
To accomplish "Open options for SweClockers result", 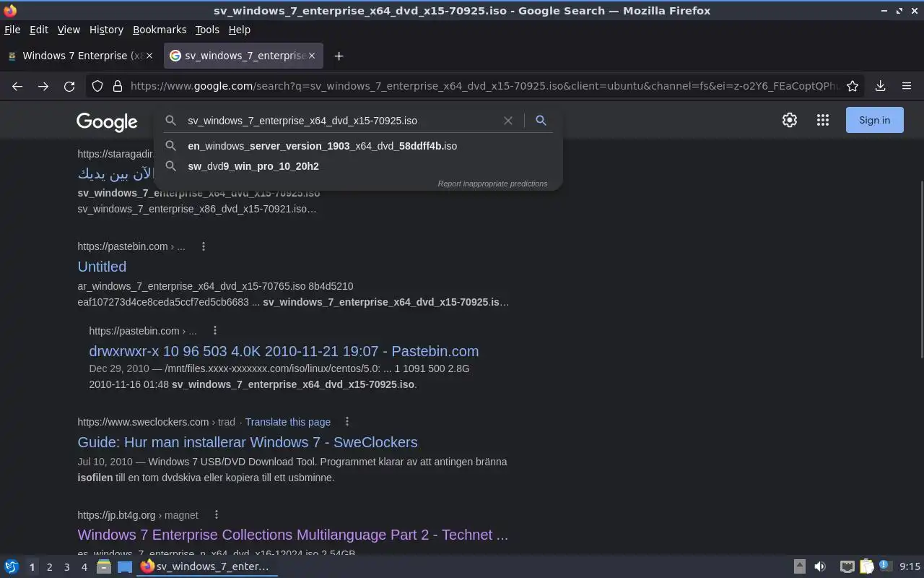I will (347, 421).
